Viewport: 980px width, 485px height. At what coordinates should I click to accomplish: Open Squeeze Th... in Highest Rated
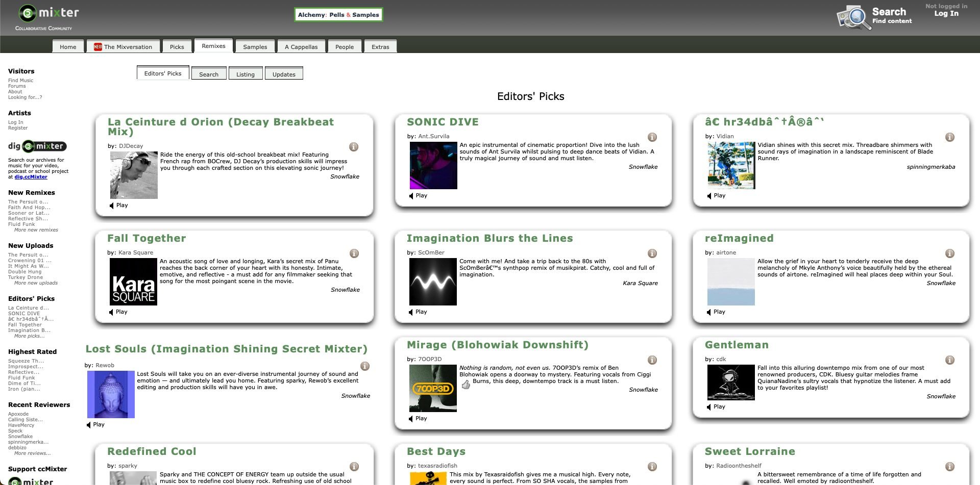[26, 361]
